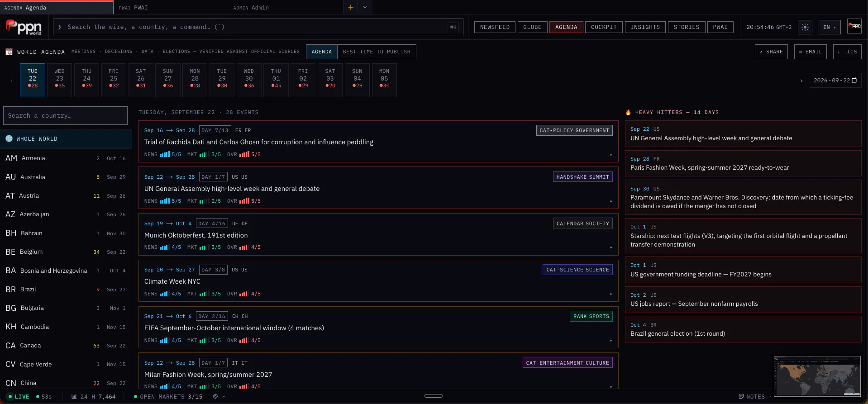The height and width of the screenshot is (404, 868).
Task: Open the PPN profile avatar menu
Action: click(x=854, y=27)
